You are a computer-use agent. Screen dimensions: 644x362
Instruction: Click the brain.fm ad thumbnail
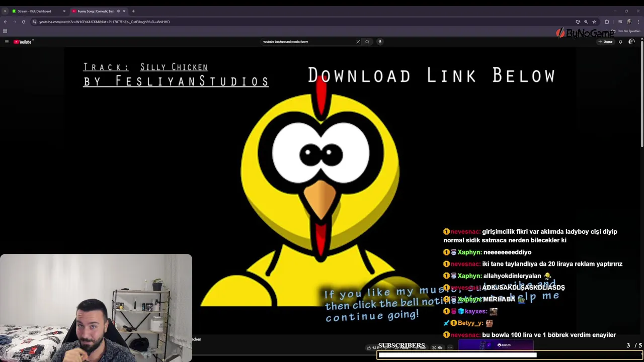(x=496, y=345)
